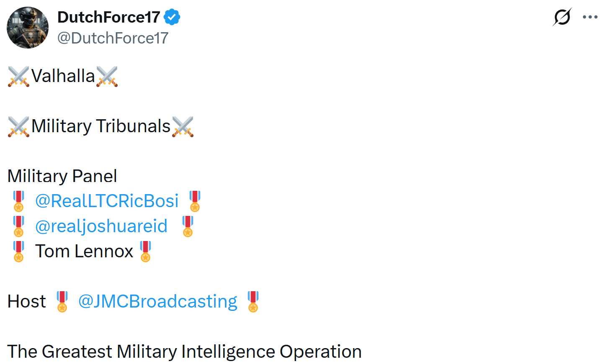Image resolution: width=603 pixels, height=364 pixels.
Task: Click the medal emoji before @RealLTCRicBosi
Action: (x=19, y=201)
